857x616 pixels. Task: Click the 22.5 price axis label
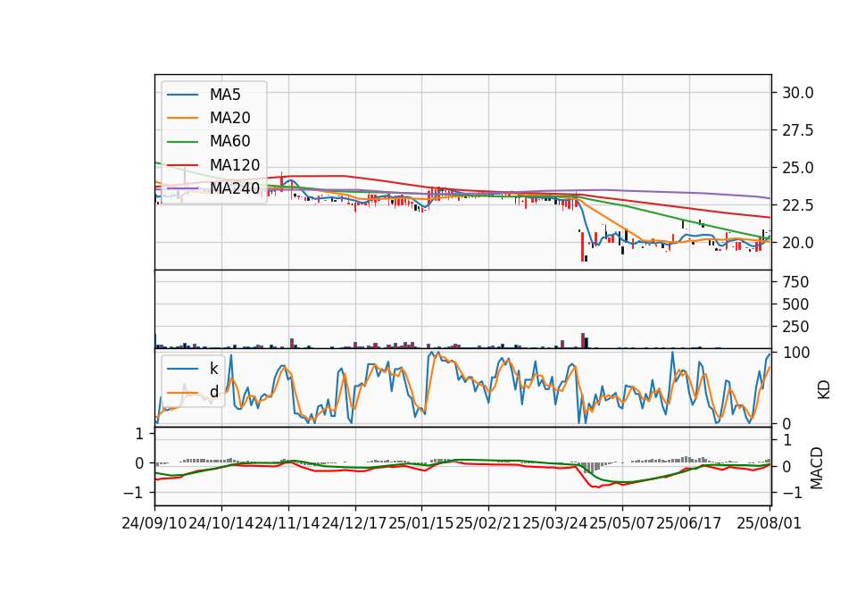tap(797, 205)
